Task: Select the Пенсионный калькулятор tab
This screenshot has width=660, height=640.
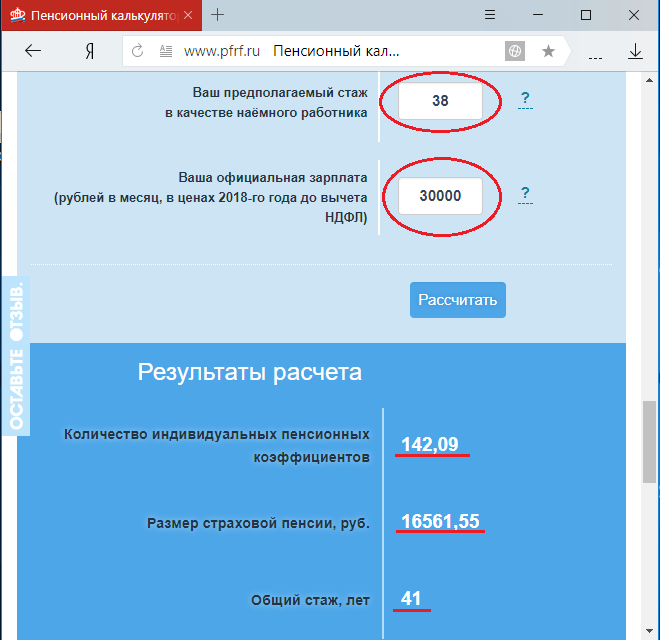Action: pos(102,16)
